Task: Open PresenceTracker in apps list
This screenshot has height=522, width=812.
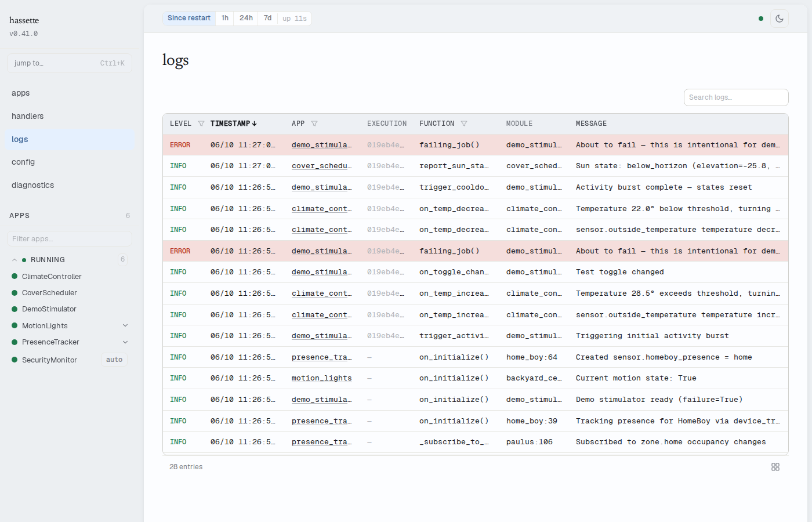Action: pos(50,342)
